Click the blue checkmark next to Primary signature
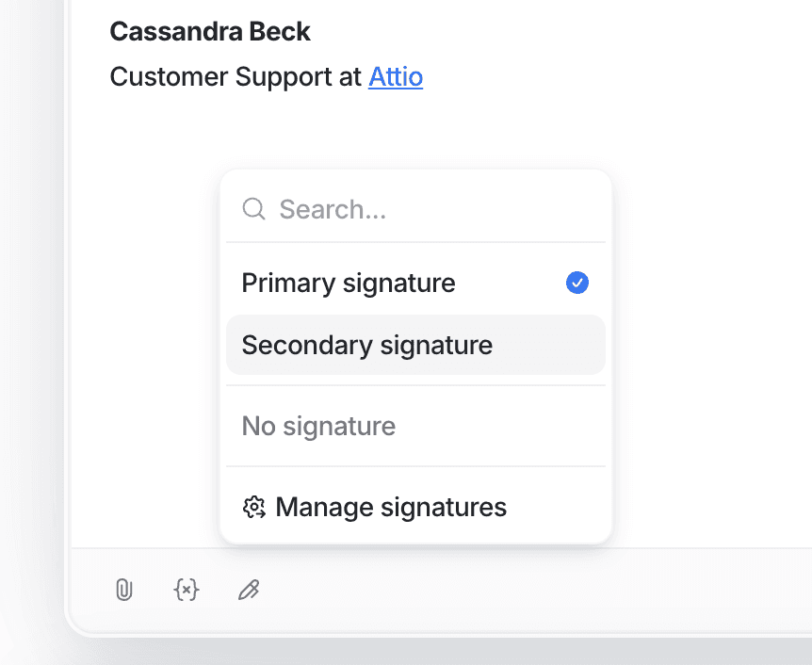The image size is (812, 665). click(577, 283)
